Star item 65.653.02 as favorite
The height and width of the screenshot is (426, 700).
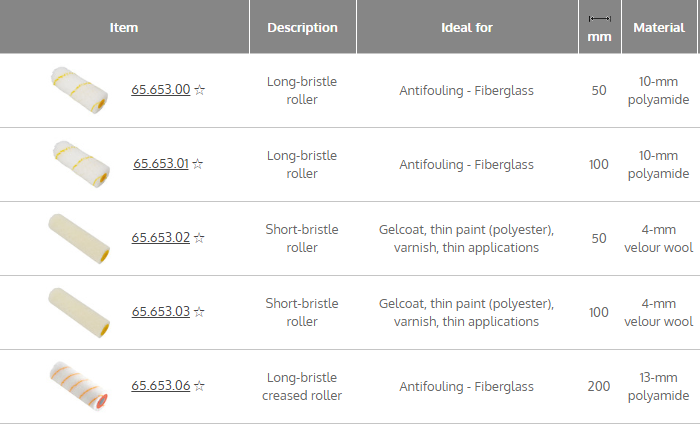coord(199,238)
